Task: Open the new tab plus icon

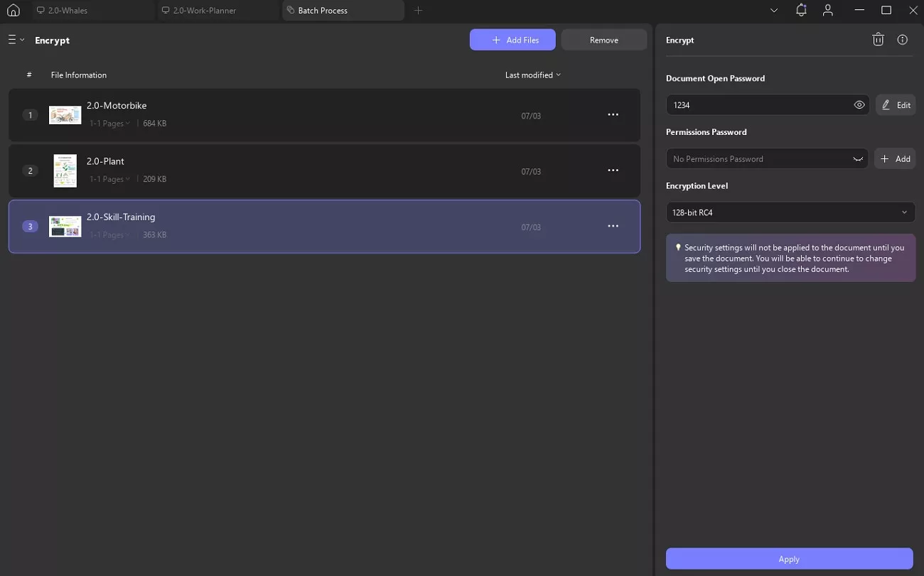Action: 418,11
